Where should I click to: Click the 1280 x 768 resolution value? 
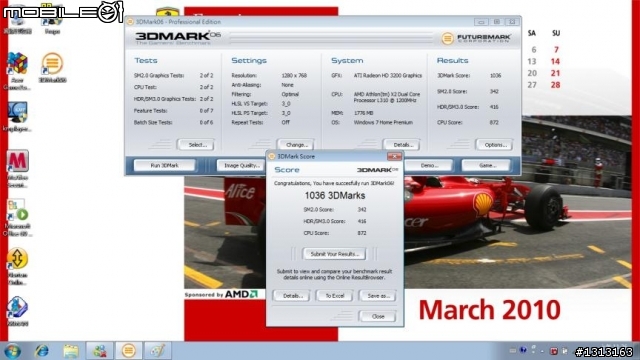click(294, 76)
